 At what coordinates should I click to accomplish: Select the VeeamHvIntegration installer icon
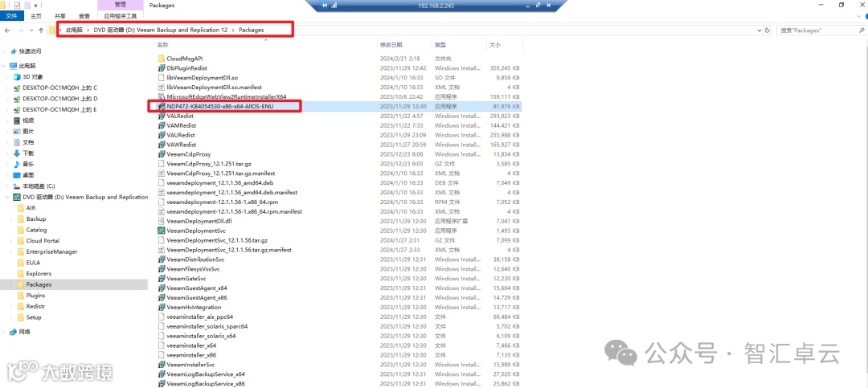coord(161,307)
